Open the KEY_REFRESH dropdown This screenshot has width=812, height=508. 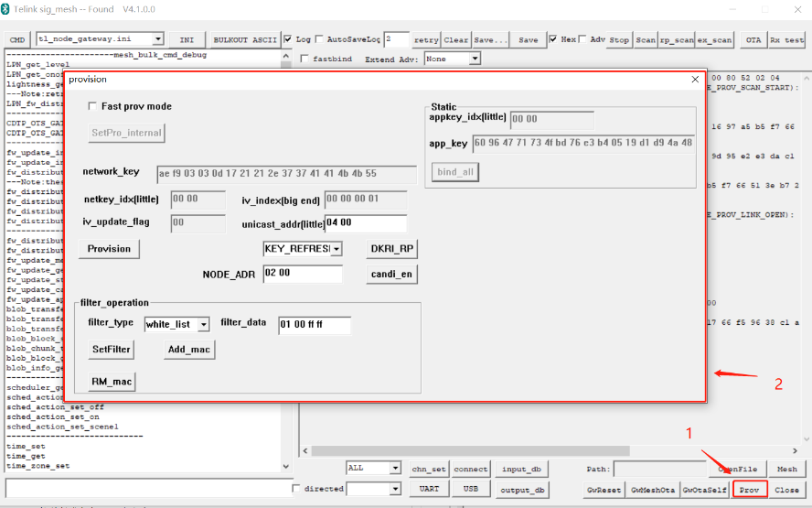pos(337,249)
